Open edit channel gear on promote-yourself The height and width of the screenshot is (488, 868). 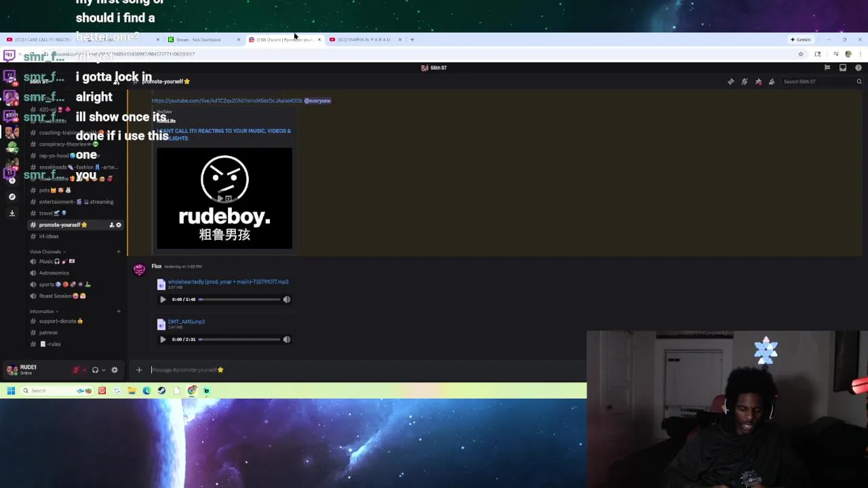(119, 225)
